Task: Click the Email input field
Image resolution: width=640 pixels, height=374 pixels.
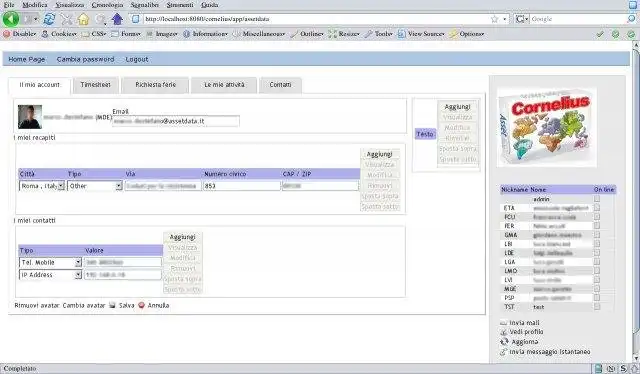Action: [176, 121]
